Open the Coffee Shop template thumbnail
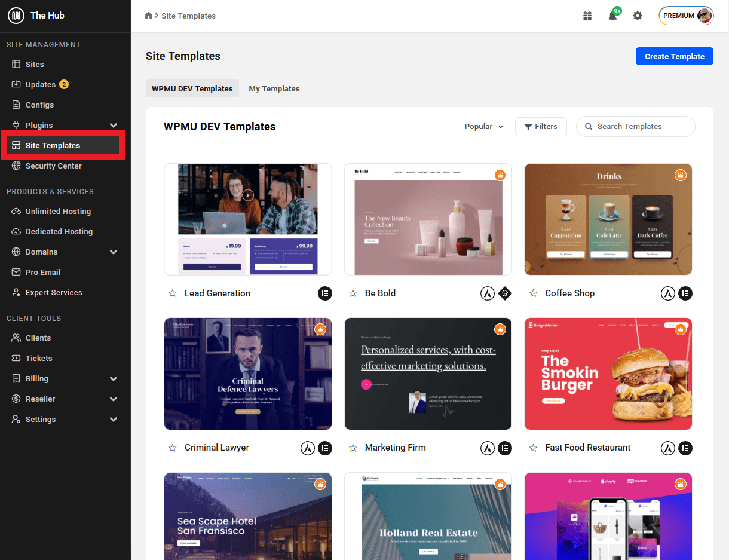The image size is (729, 560). (x=608, y=219)
